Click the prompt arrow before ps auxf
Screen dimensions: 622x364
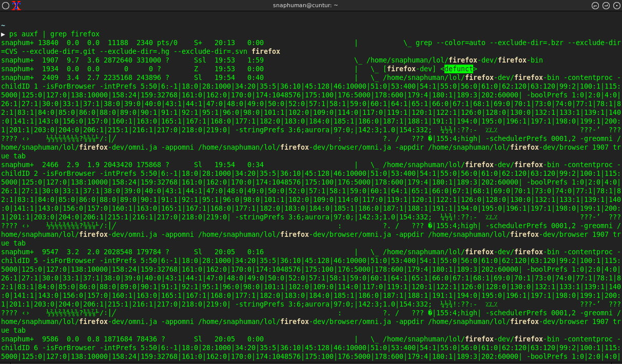(x=3, y=34)
